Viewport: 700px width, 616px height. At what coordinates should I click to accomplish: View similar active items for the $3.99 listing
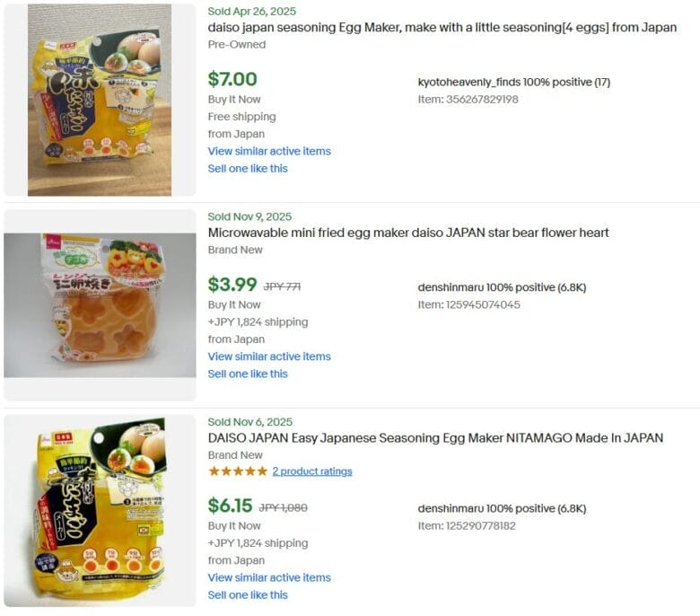pos(269,356)
